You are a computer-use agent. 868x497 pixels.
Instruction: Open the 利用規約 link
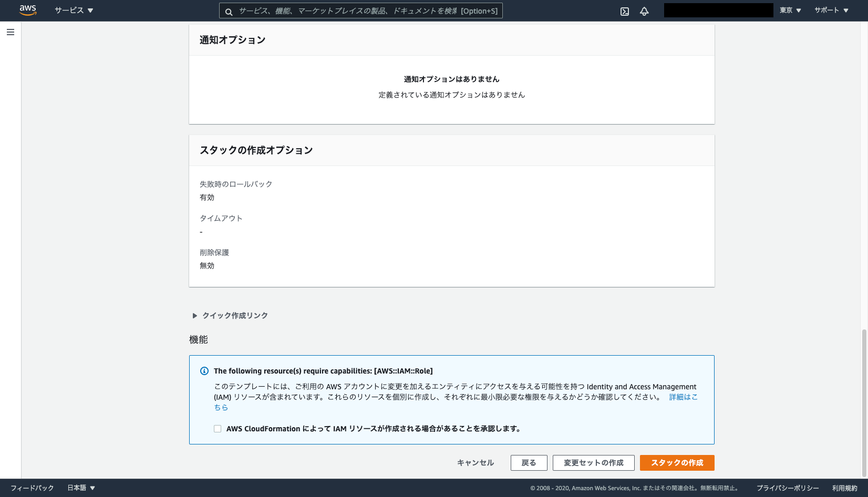(846, 488)
